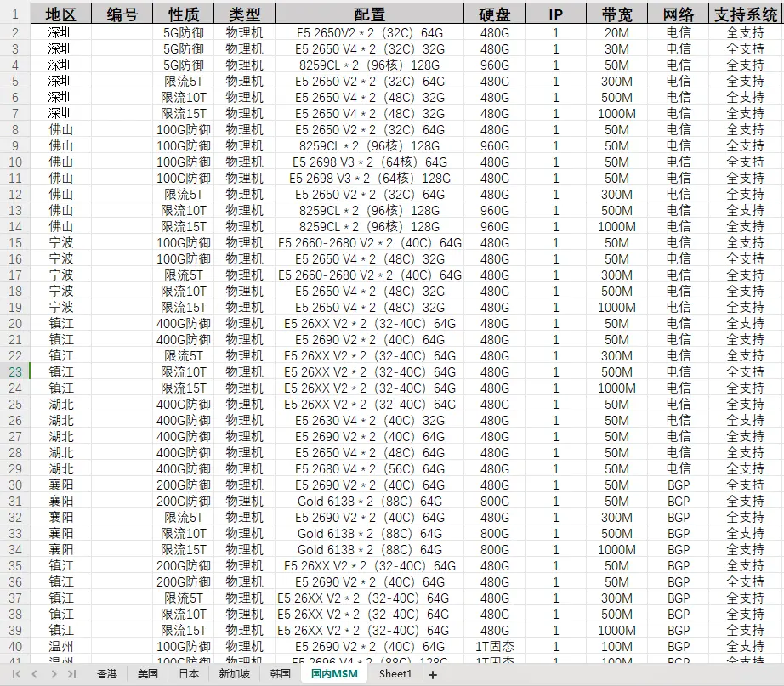Click 佛山 cell in row 8
The image size is (784, 686).
(x=61, y=130)
